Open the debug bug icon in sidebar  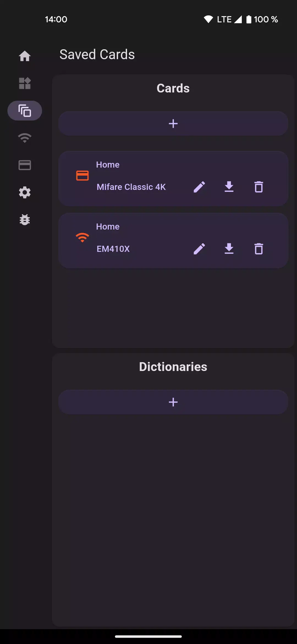tap(25, 220)
